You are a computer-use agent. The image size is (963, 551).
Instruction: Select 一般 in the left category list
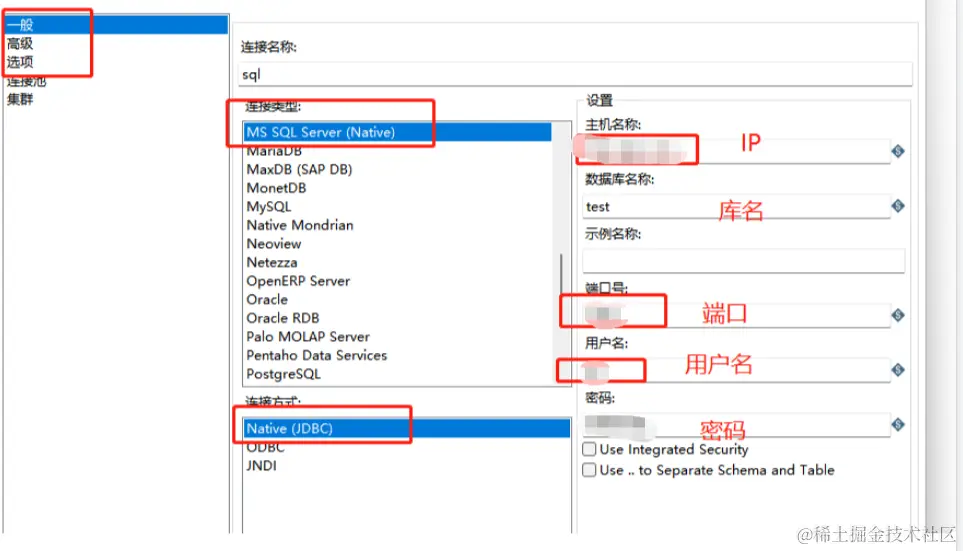116,25
